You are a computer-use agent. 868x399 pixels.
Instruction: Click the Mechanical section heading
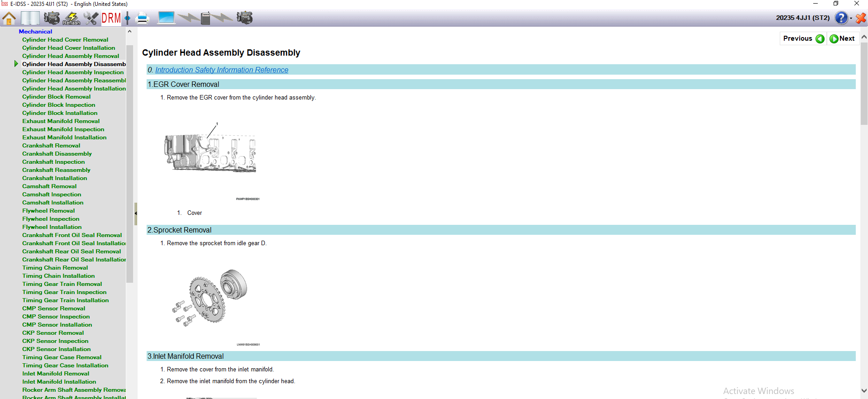(35, 32)
